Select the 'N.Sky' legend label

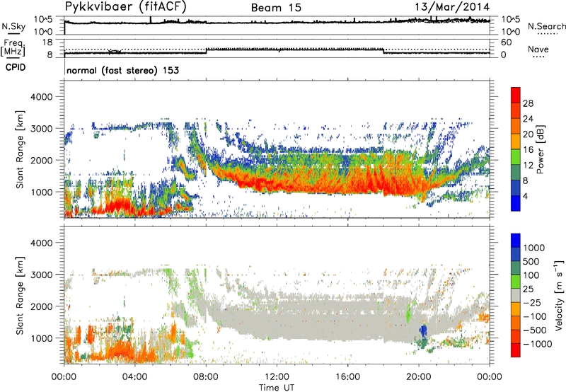pyautogui.click(x=13, y=26)
